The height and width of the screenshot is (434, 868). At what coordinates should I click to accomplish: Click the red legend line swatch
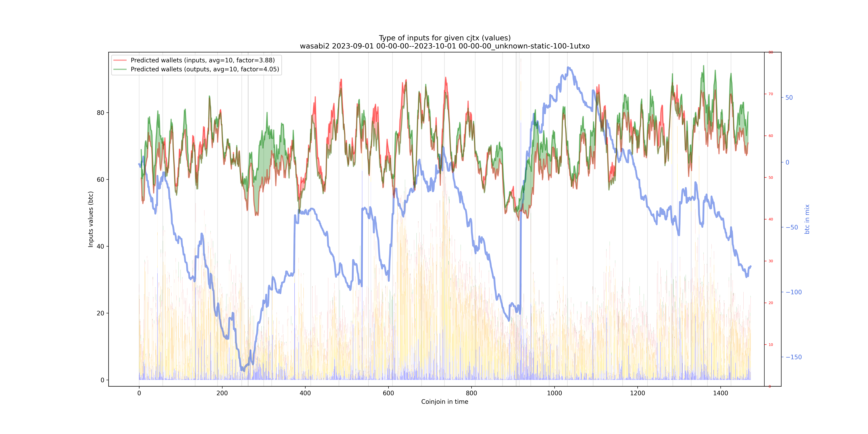[x=120, y=60]
